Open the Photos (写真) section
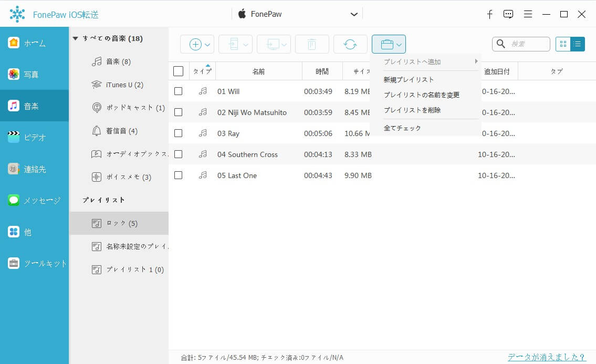This screenshot has height=364, width=596. [x=34, y=74]
